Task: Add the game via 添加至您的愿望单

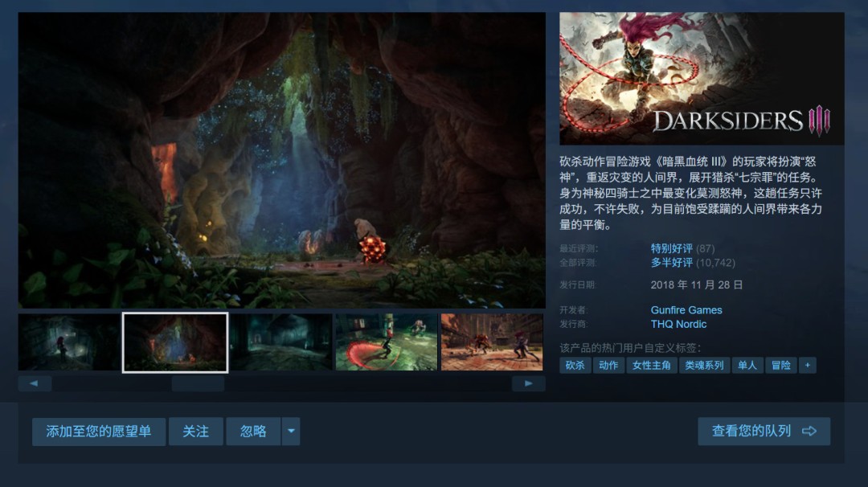Action: (99, 431)
